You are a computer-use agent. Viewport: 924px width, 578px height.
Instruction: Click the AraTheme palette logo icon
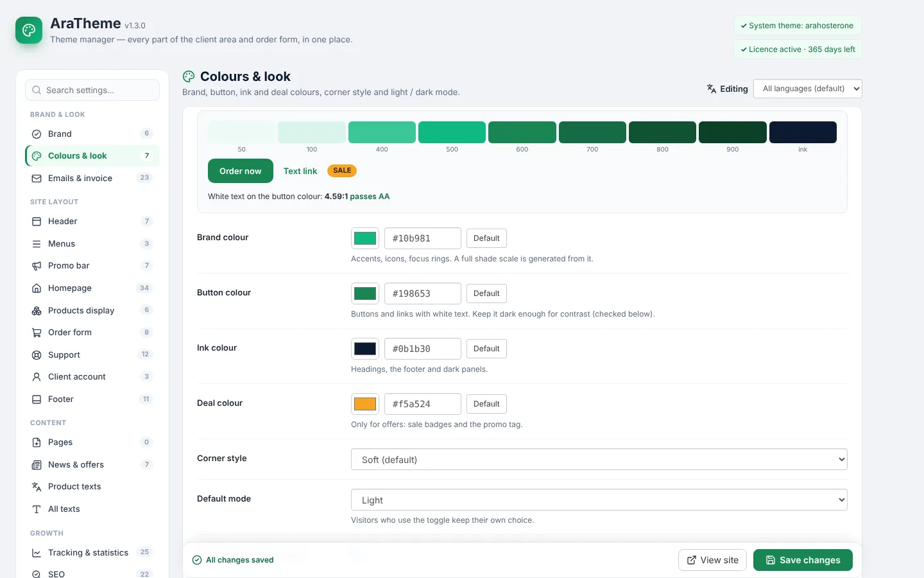pos(29,30)
